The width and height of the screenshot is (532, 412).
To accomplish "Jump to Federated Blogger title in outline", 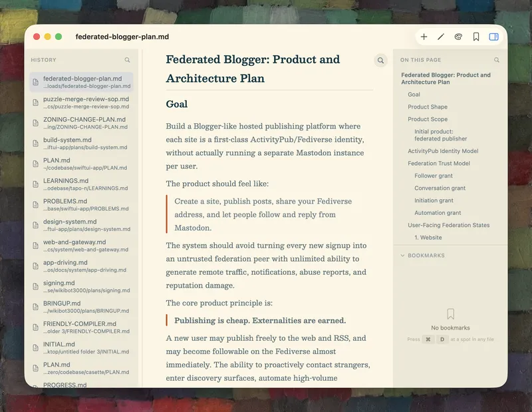I will pos(446,79).
